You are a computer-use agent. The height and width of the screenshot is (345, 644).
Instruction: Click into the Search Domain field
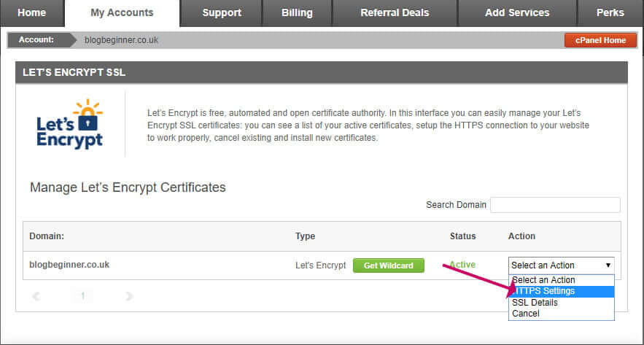point(555,205)
